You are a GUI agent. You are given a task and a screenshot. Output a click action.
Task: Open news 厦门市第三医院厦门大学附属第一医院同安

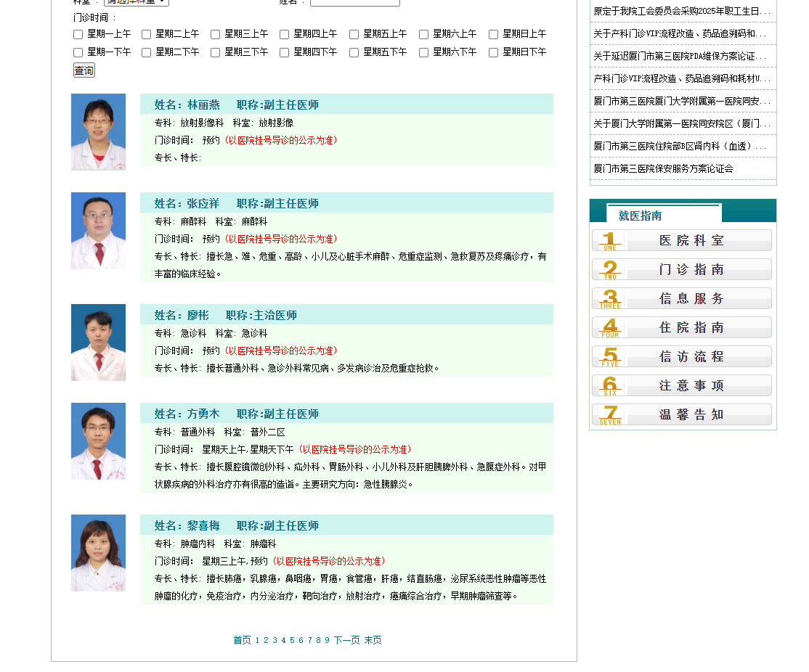coord(682,101)
